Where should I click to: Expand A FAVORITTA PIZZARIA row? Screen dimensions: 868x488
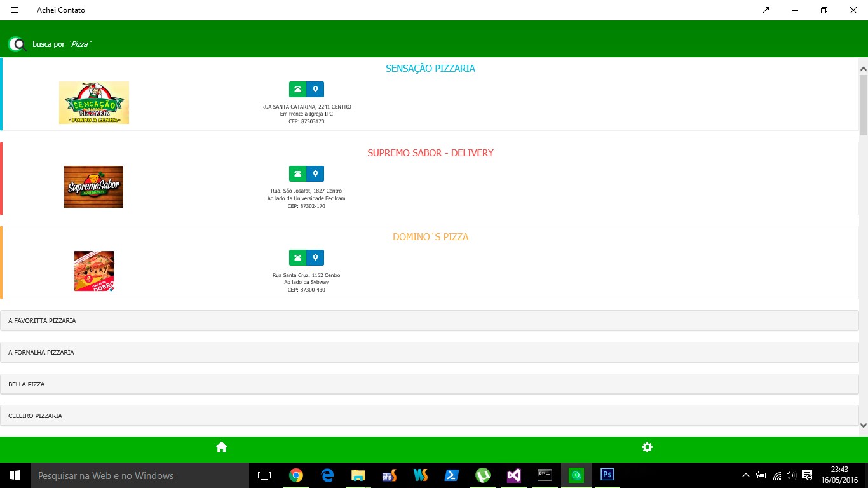pos(430,321)
